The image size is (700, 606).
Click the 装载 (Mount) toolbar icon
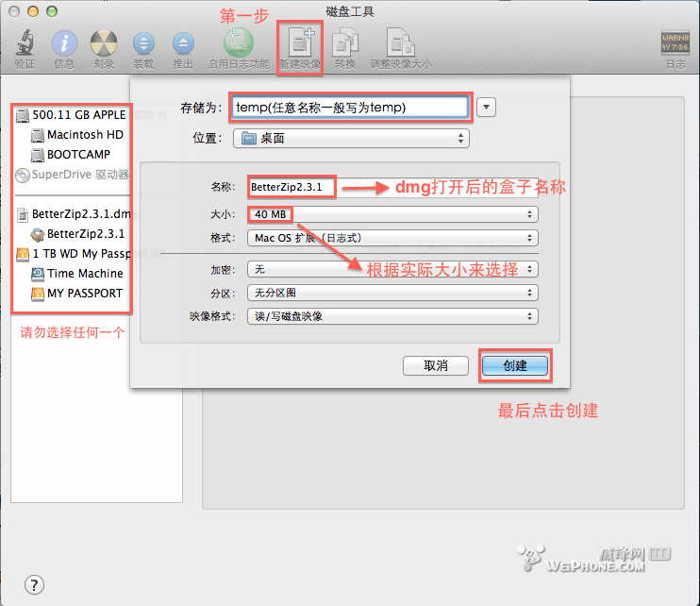[143, 44]
